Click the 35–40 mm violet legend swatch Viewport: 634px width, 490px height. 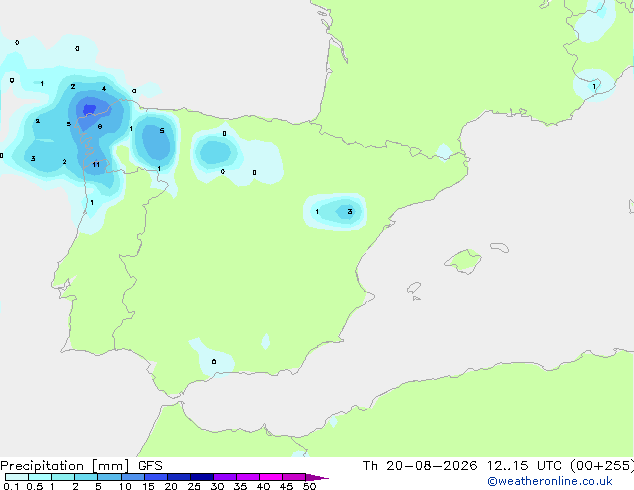pos(248,477)
